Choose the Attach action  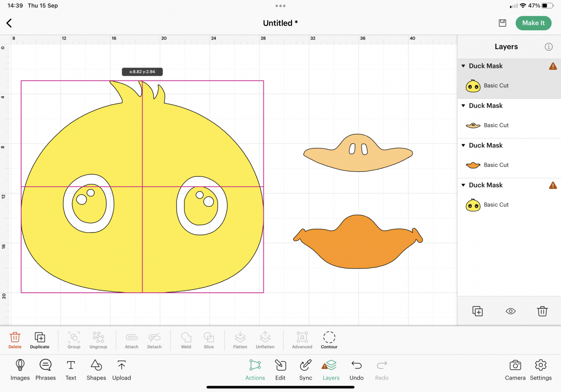point(132,341)
